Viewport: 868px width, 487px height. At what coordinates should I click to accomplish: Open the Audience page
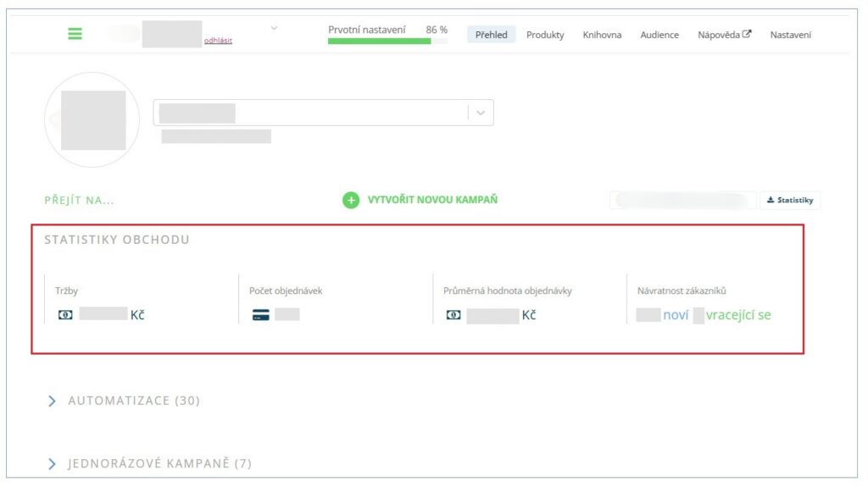[659, 35]
